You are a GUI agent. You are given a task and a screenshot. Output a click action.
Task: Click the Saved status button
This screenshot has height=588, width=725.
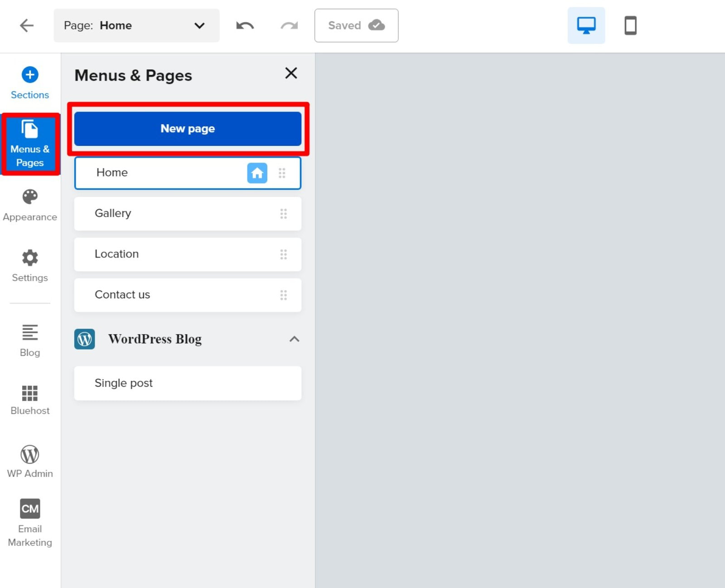pos(356,25)
